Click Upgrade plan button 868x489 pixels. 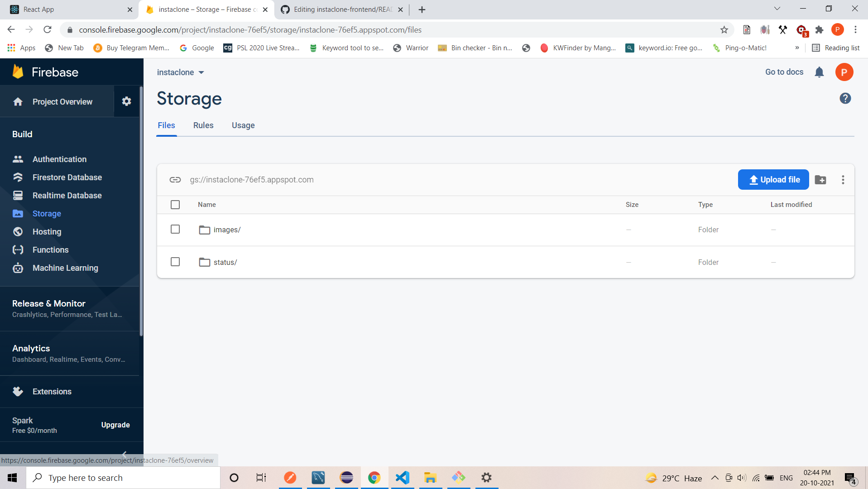pos(115,425)
